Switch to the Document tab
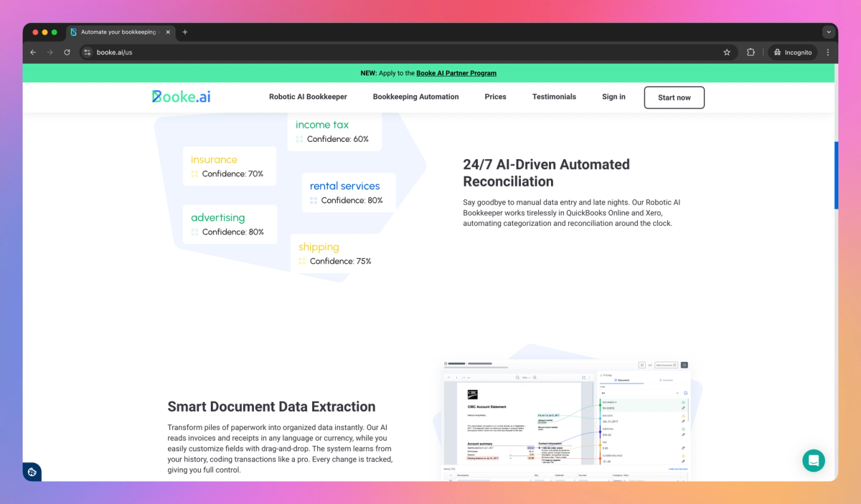 click(621, 380)
